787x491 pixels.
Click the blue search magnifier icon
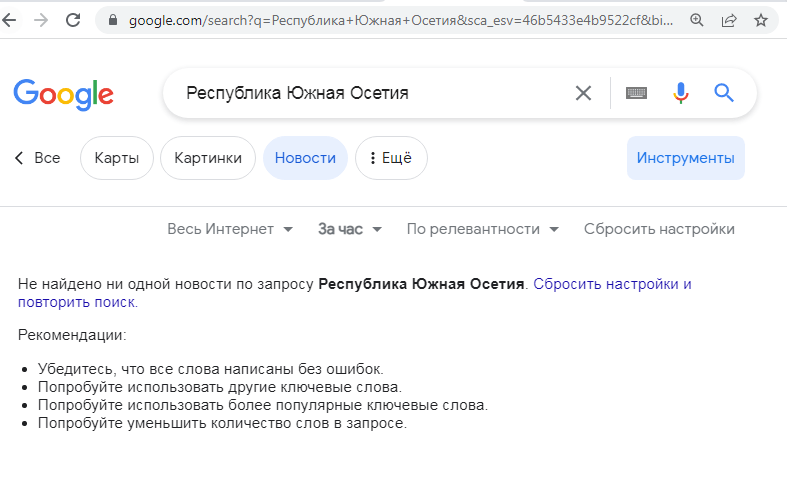[724, 93]
